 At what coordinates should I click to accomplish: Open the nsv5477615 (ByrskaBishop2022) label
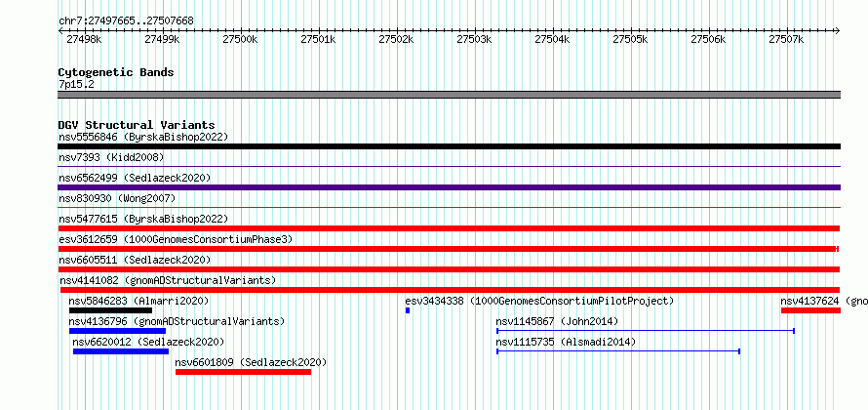pyautogui.click(x=143, y=219)
